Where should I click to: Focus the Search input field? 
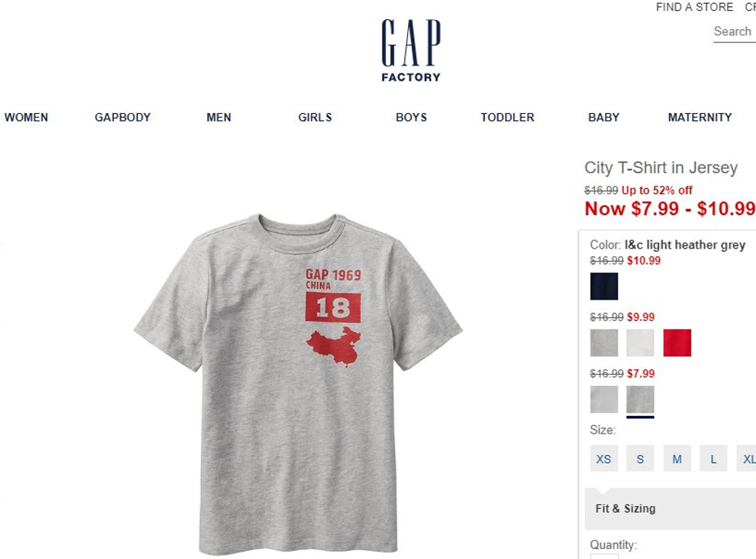[x=734, y=32]
